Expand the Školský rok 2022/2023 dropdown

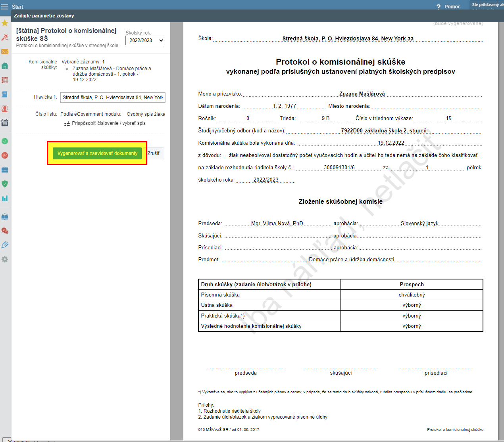pos(145,40)
